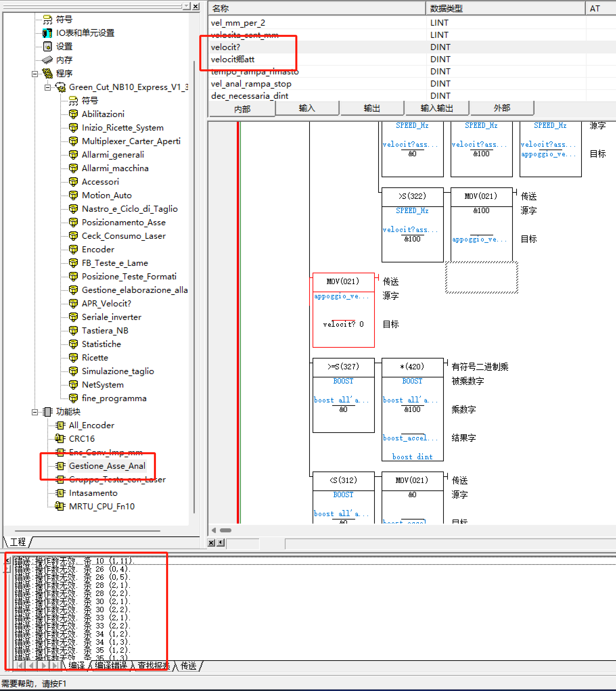616x691 pixels.
Task: Collapse the 功能块 tree node
Action: pyautogui.click(x=35, y=412)
